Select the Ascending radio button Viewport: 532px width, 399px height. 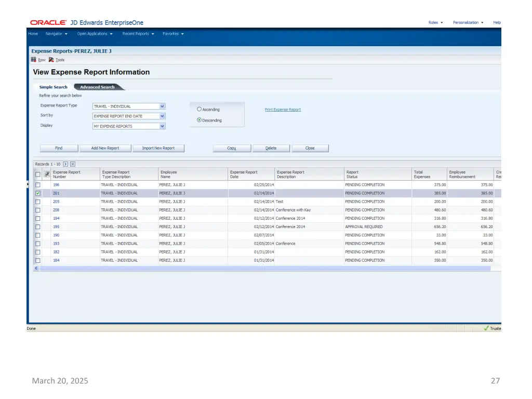point(199,109)
